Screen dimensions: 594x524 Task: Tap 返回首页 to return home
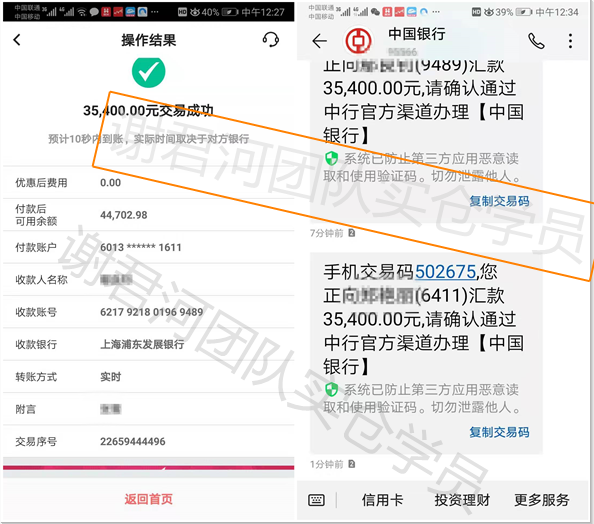coord(148,499)
